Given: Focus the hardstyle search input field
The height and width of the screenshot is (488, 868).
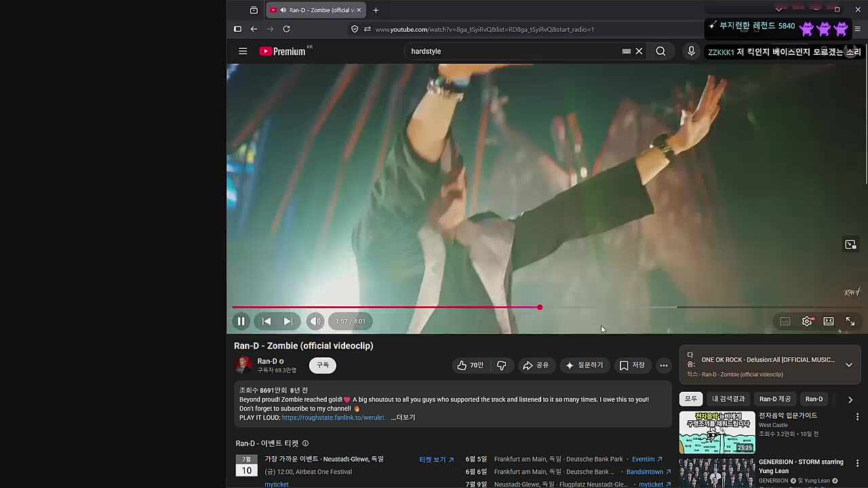Looking at the screenshot, I should (x=512, y=51).
